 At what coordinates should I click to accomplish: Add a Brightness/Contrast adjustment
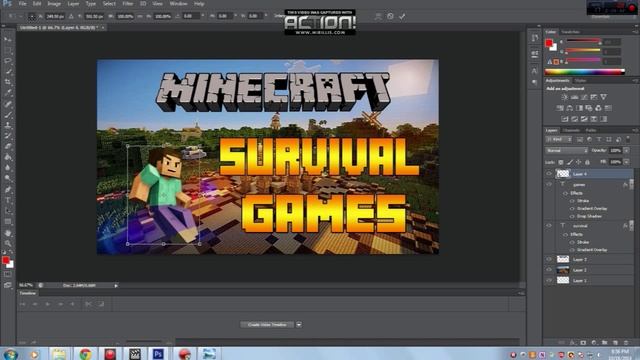tap(564, 97)
